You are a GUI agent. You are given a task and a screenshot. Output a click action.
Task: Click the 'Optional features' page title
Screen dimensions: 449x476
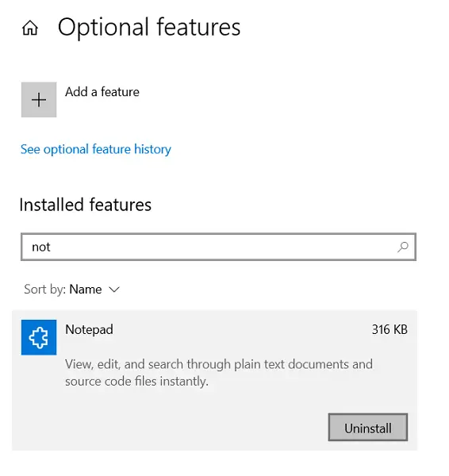coord(149,27)
